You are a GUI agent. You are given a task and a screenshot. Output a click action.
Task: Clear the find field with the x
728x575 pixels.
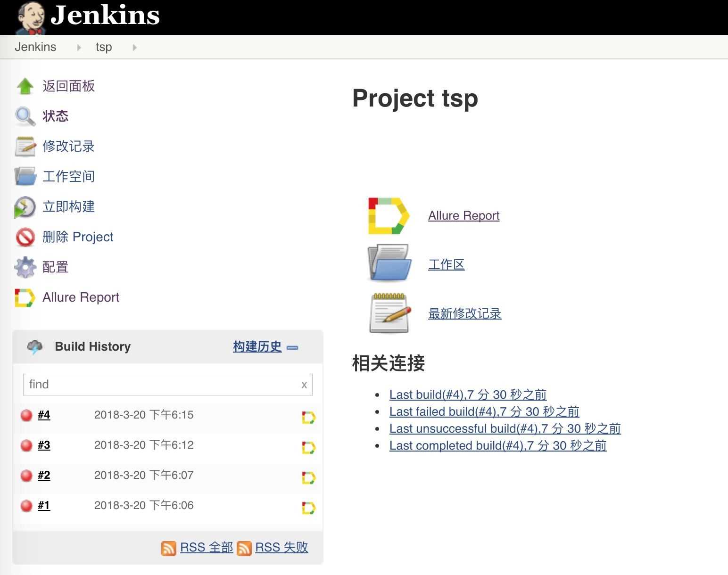(304, 385)
